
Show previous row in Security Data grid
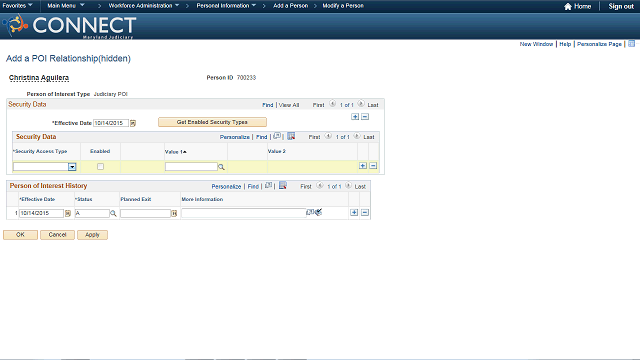(328, 136)
